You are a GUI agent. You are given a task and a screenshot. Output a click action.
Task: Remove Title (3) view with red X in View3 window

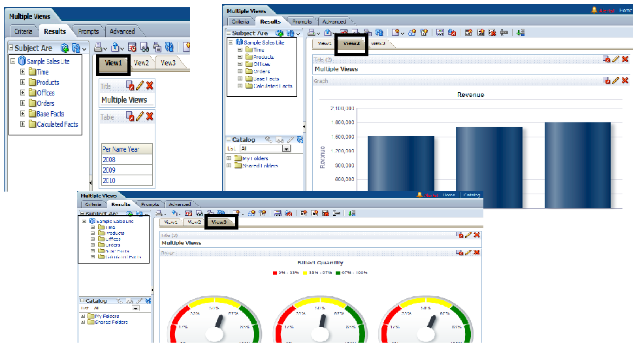pos(476,235)
